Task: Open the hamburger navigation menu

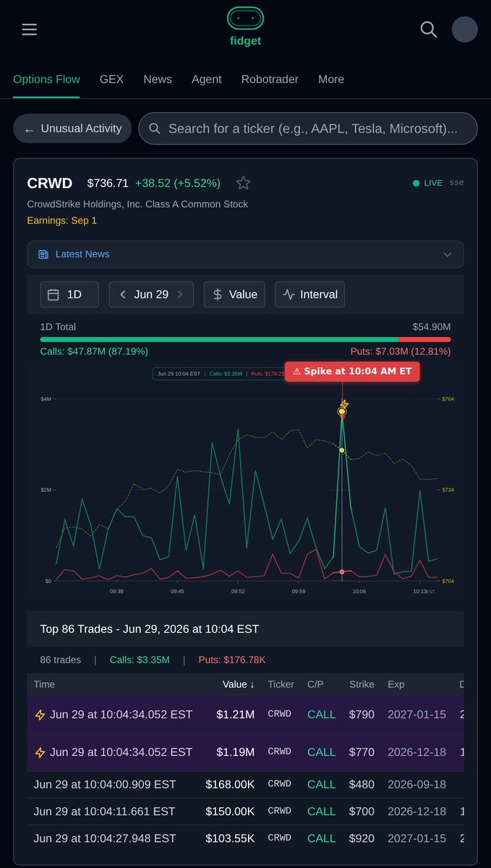Action: click(30, 30)
